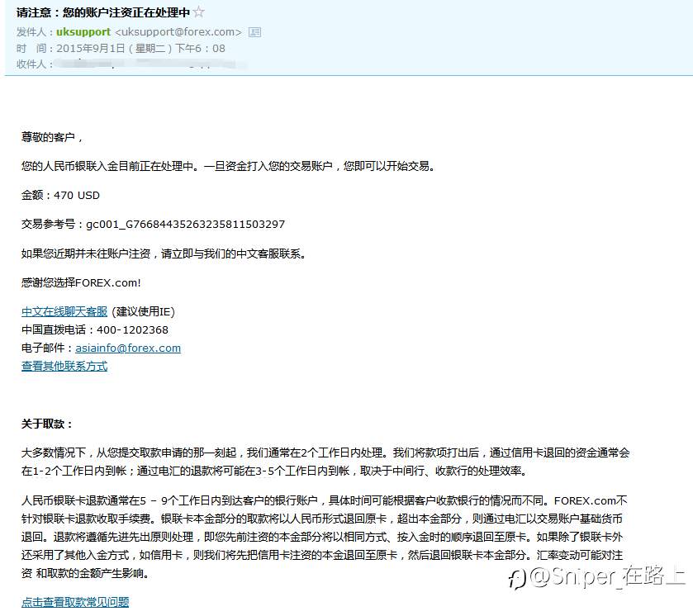
Task: Click the greeting 尊敬的客户，
Action: (x=52, y=137)
